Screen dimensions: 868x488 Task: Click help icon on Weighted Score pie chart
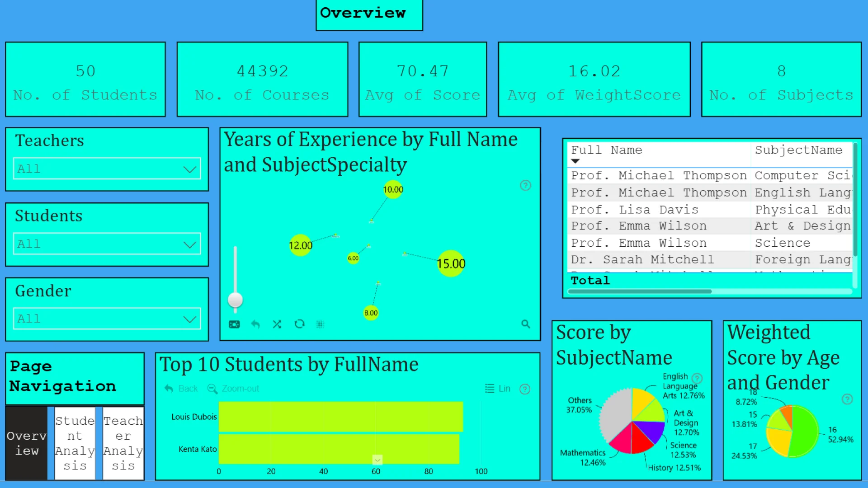click(847, 399)
